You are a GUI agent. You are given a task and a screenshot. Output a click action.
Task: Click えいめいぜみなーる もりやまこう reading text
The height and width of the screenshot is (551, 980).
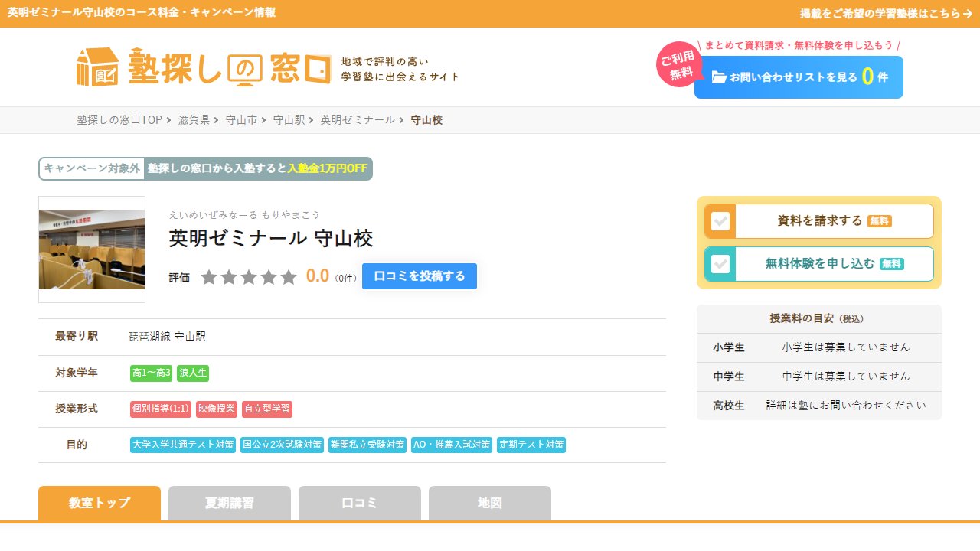click(244, 215)
